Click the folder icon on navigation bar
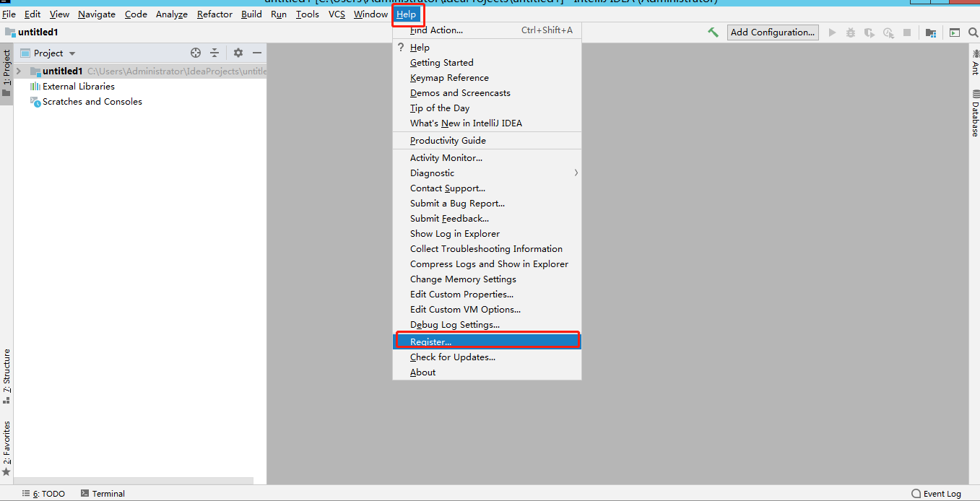Screen dimensions: 980x501 click(10, 32)
